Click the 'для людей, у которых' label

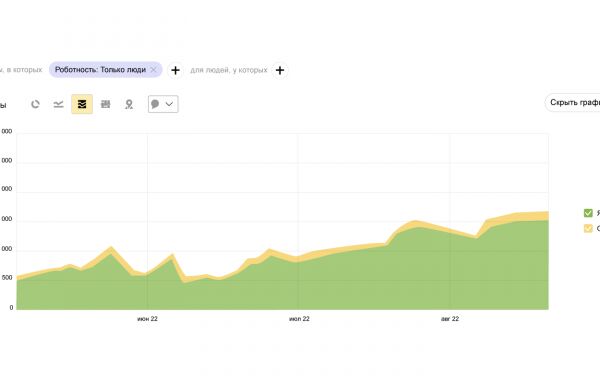coord(229,70)
